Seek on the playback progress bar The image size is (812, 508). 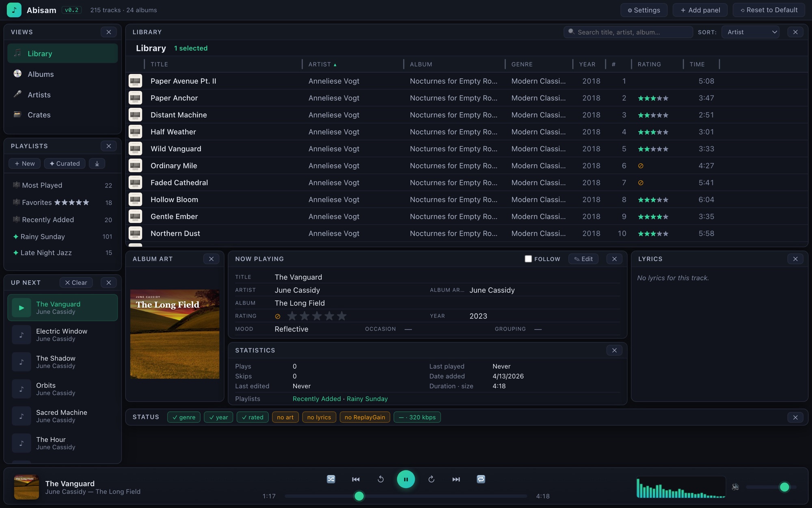coord(406,496)
